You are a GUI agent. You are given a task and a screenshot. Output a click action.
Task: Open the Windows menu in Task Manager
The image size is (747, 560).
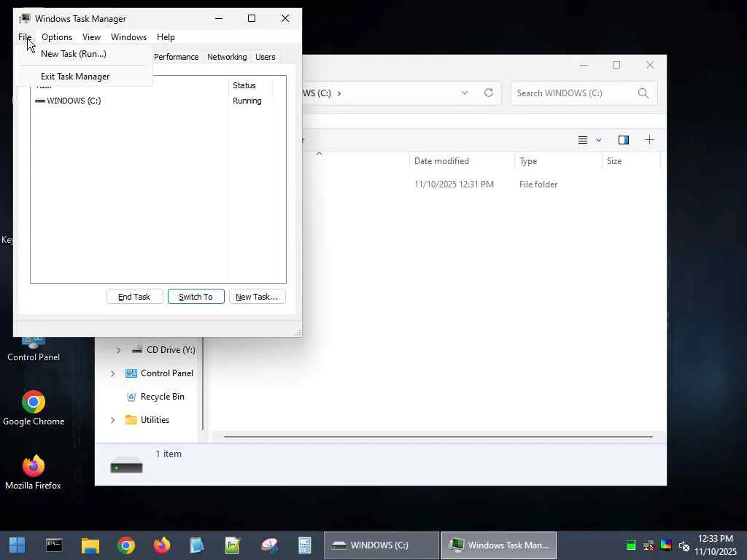pos(128,37)
